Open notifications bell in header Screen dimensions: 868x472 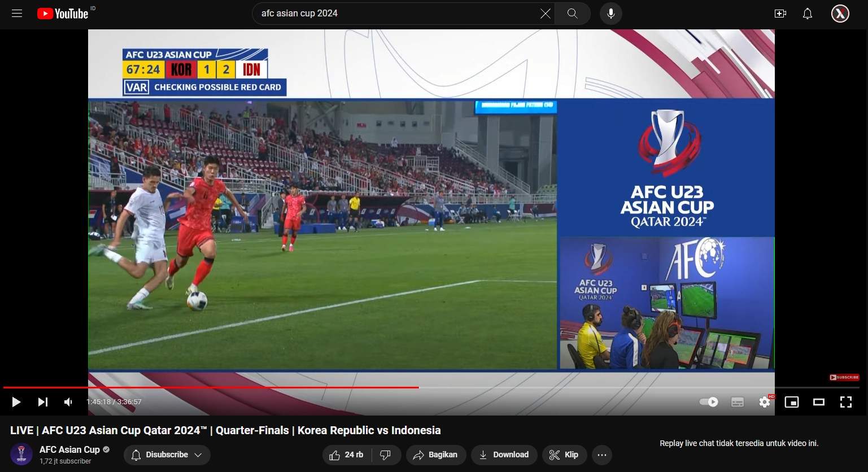[x=808, y=14]
